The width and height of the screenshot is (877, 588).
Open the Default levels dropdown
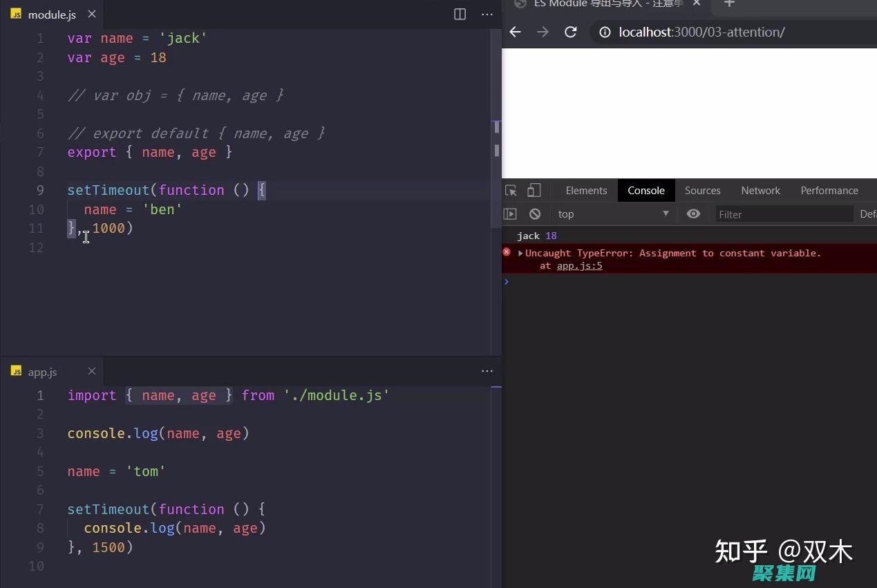(868, 214)
